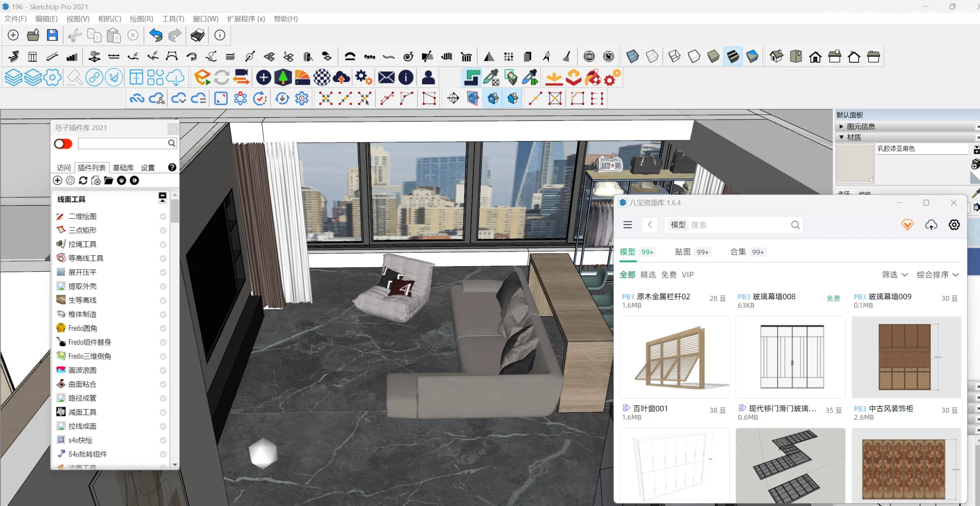980x506 pixels.
Task: Open 八宝资源库 settings gear icon
Action: [954, 225]
